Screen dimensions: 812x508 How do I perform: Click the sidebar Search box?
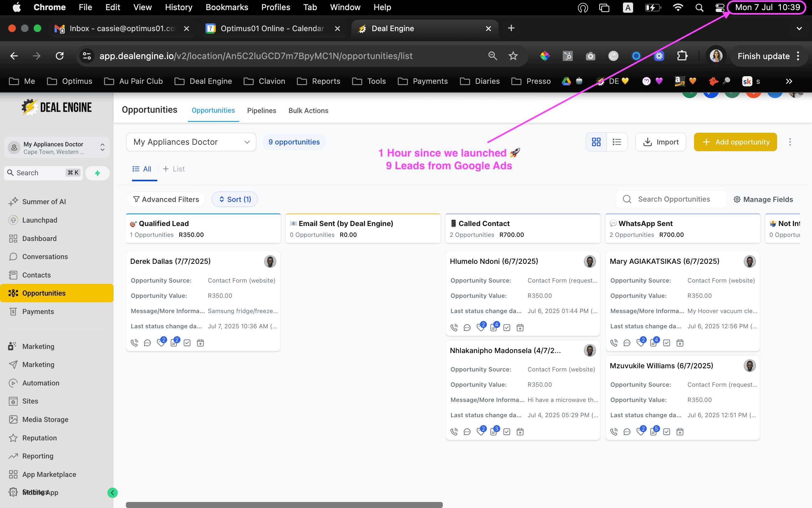pyautogui.click(x=43, y=173)
